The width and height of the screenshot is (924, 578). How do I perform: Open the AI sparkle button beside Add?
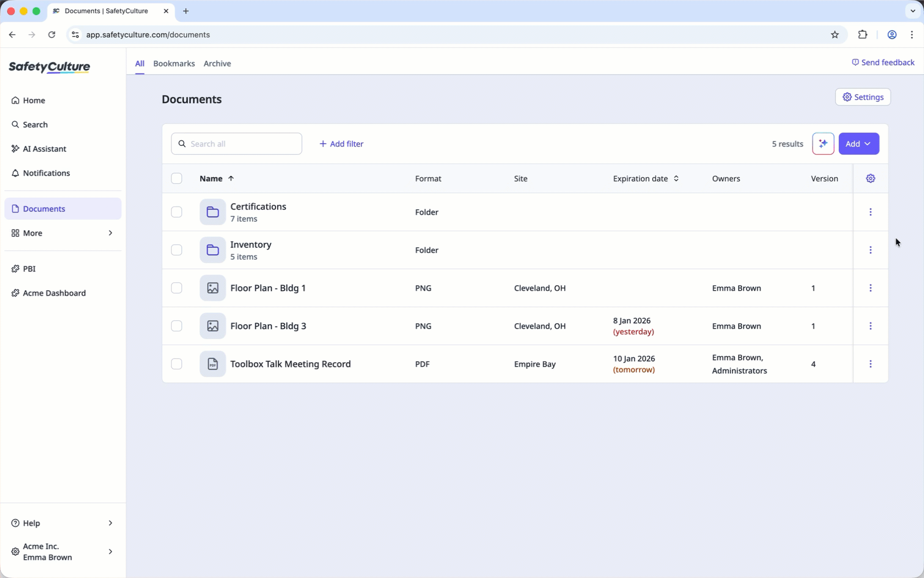(823, 144)
